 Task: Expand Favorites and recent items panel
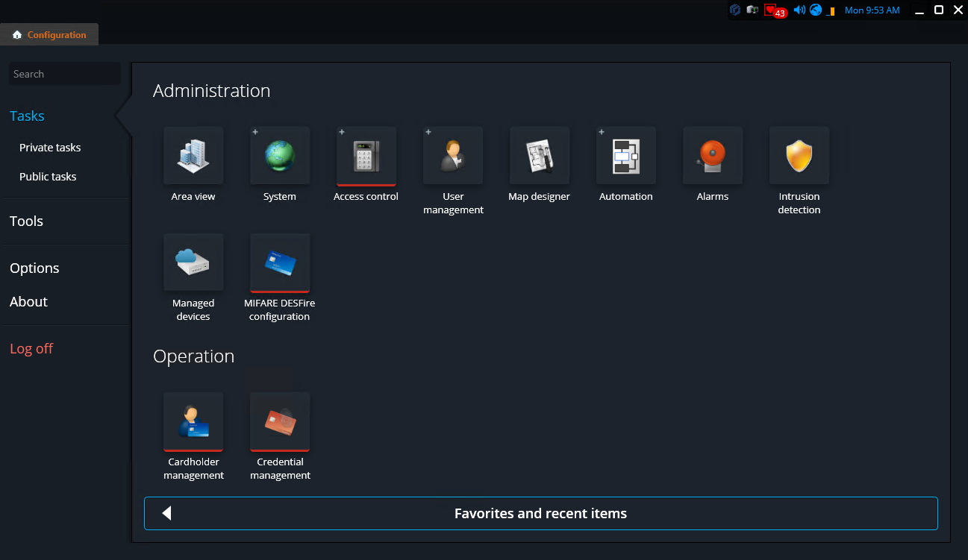(540, 514)
